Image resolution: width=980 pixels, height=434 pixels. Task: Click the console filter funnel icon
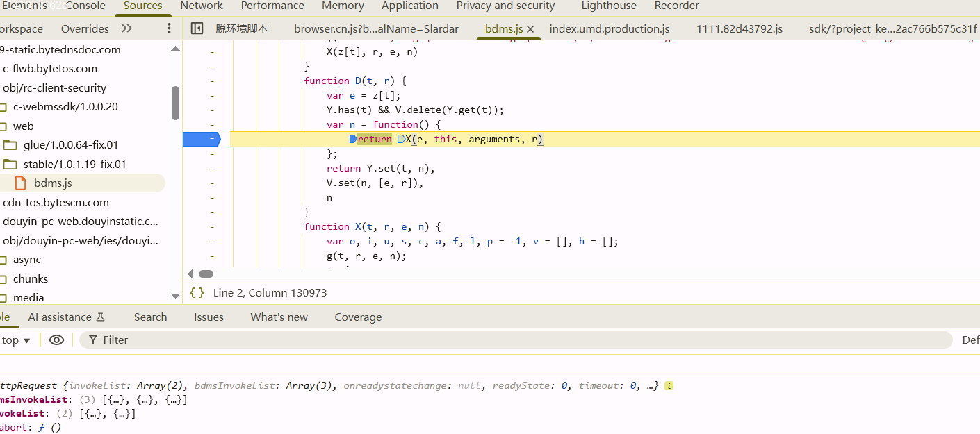93,340
